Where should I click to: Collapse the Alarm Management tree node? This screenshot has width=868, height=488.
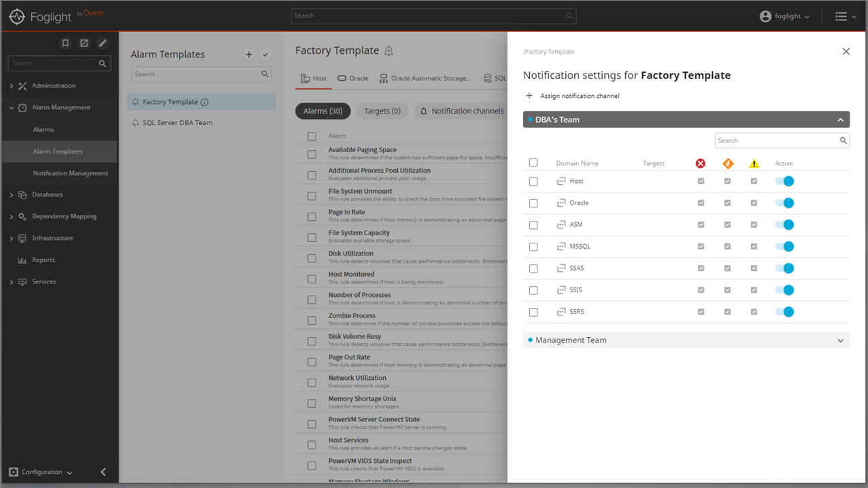[11, 107]
